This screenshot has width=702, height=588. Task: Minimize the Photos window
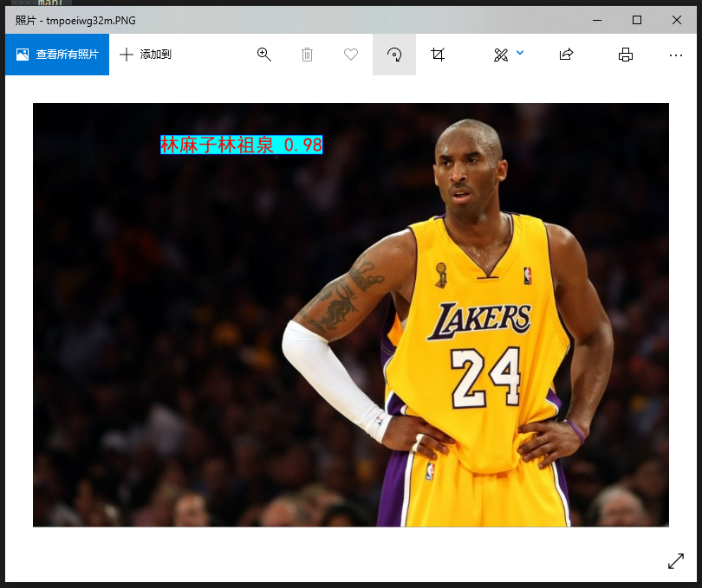[x=595, y=19]
